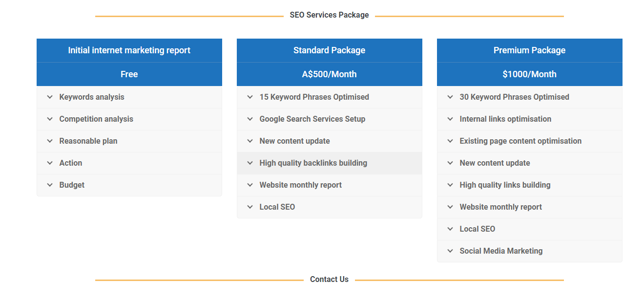644x303 pixels.
Task: Click the Initial internet marketing report header
Action: 129,50
